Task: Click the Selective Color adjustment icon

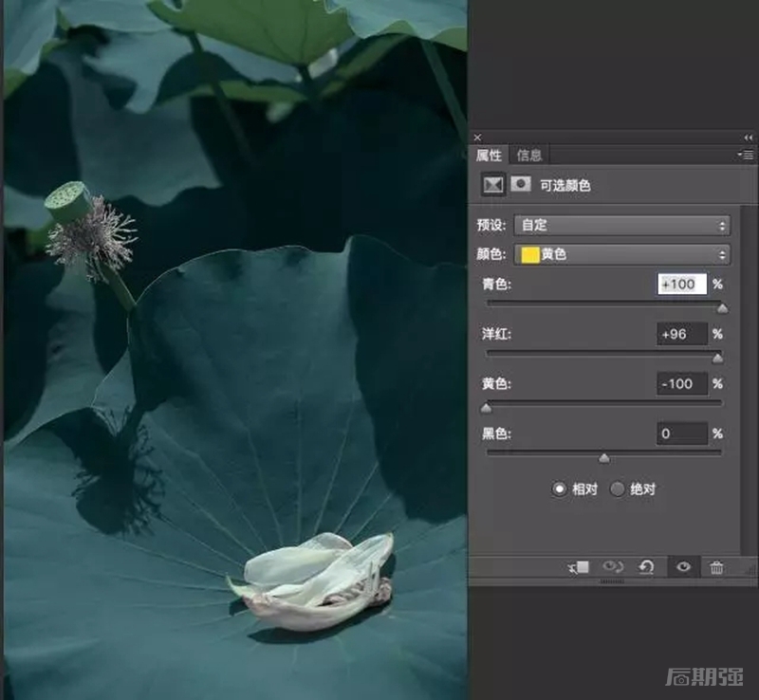Action: 492,184
